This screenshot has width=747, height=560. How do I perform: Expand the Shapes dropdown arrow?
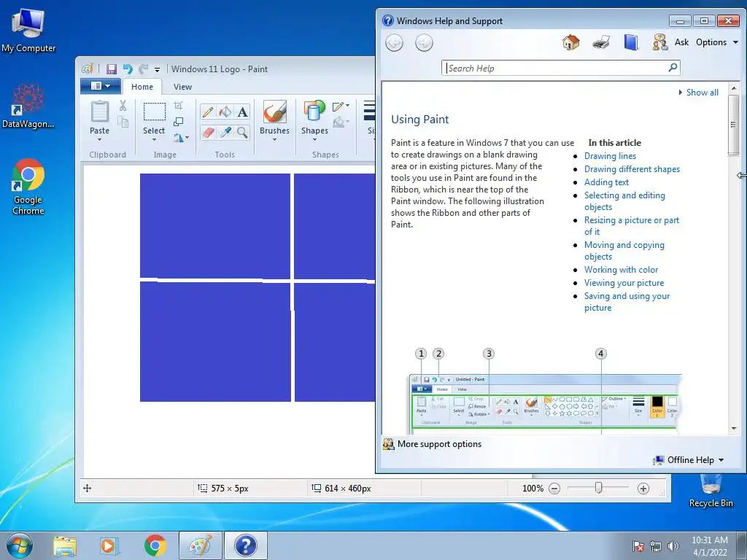point(314,139)
